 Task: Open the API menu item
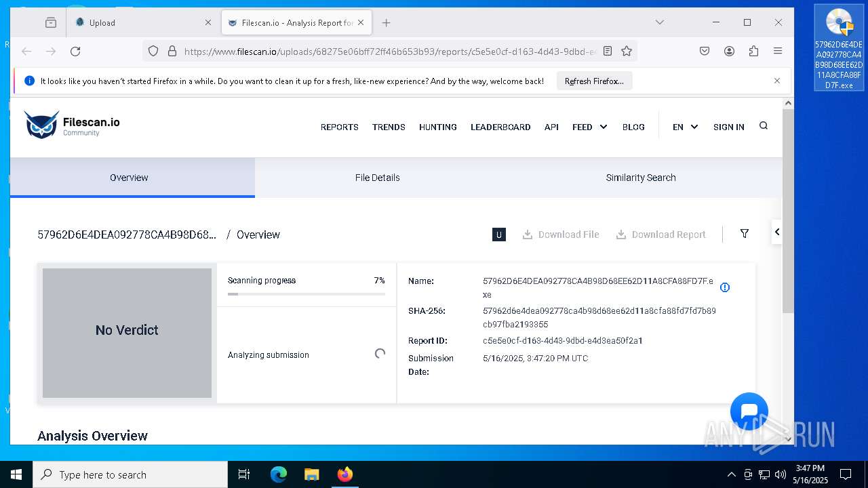(x=551, y=127)
